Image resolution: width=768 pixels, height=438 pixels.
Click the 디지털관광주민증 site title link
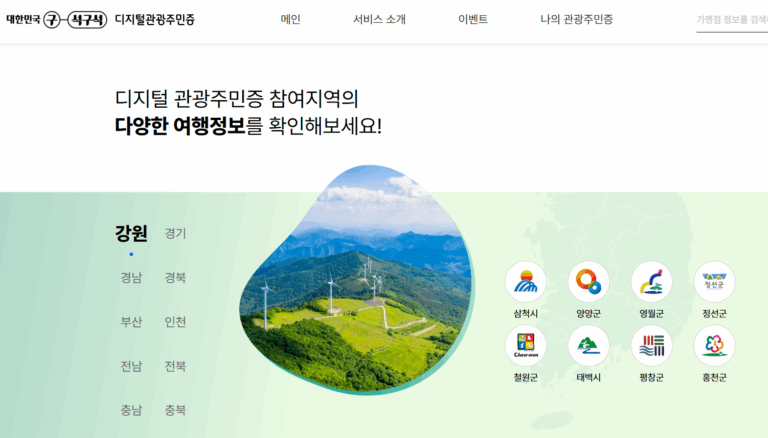155,20
